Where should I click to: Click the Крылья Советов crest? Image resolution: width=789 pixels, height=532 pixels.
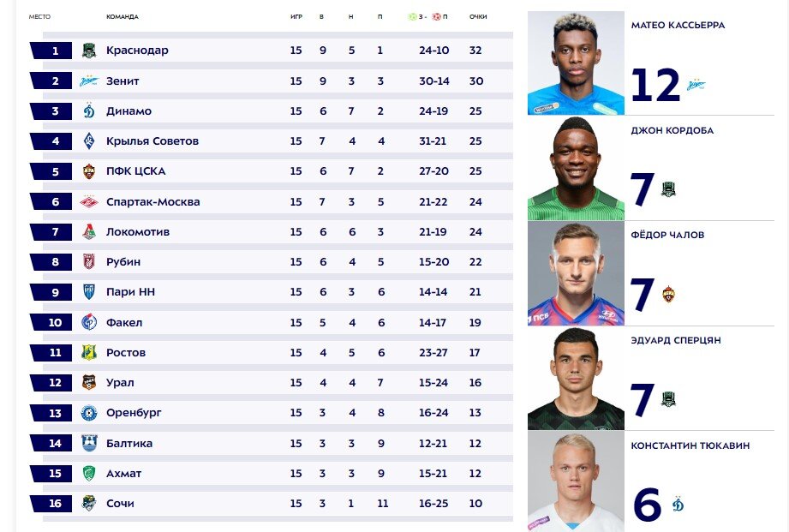(89, 141)
